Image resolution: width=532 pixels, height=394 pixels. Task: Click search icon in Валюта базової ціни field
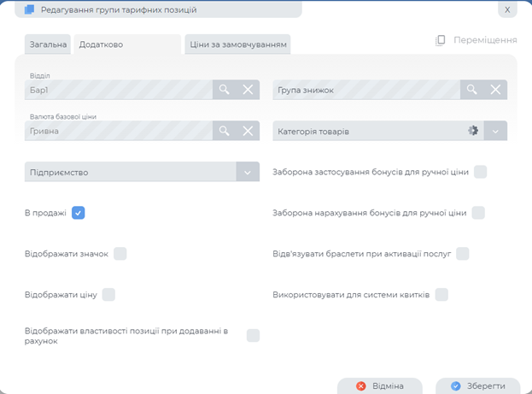coord(224,131)
